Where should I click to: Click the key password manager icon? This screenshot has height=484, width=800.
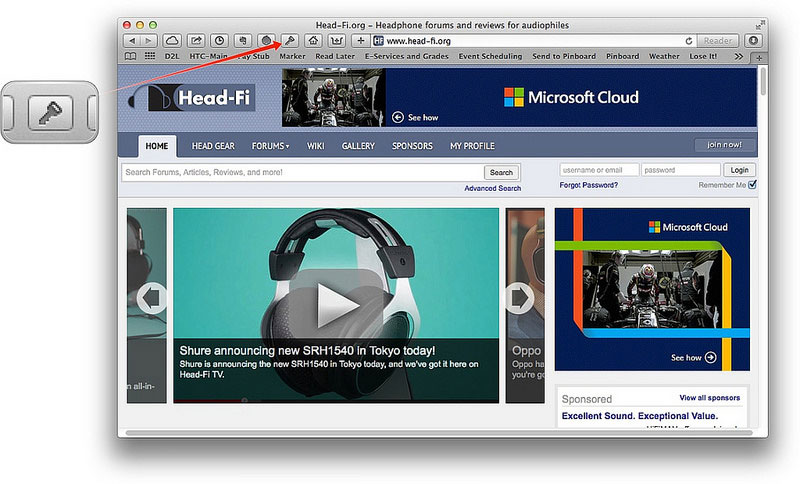[290, 41]
